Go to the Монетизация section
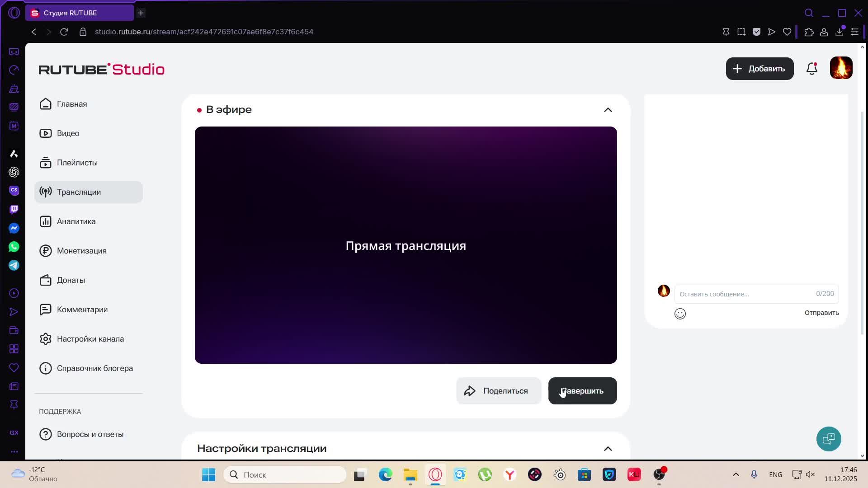868x488 pixels. (x=81, y=251)
